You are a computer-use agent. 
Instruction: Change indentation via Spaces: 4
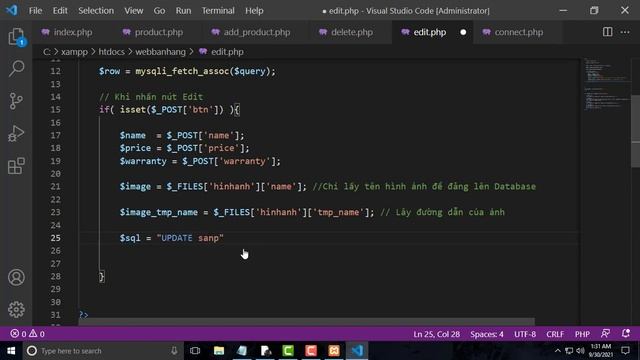coord(487,334)
